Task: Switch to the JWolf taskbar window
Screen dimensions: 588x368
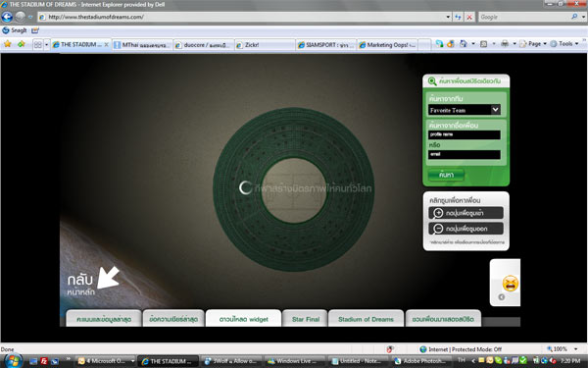Action: [x=231, y=361]
